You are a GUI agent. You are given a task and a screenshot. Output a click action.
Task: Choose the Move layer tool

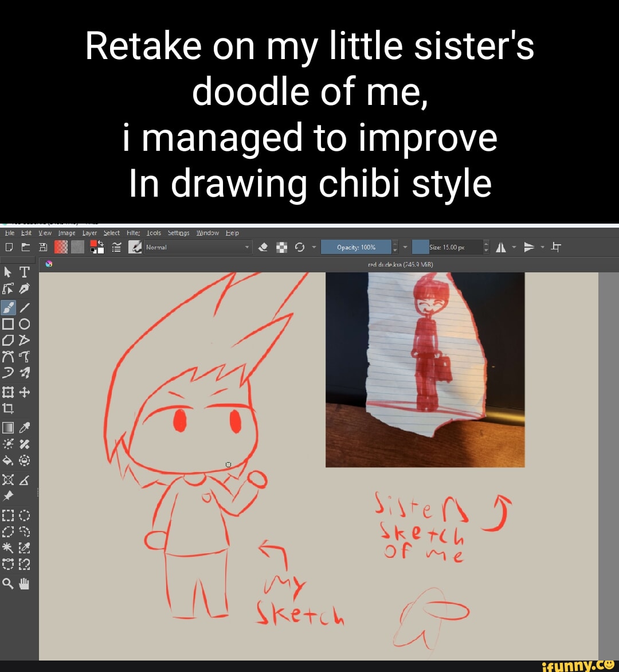25,392
